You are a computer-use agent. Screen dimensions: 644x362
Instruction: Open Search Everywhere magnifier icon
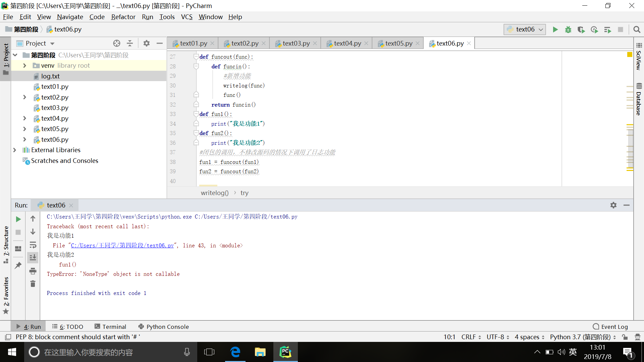coord(637,29)
